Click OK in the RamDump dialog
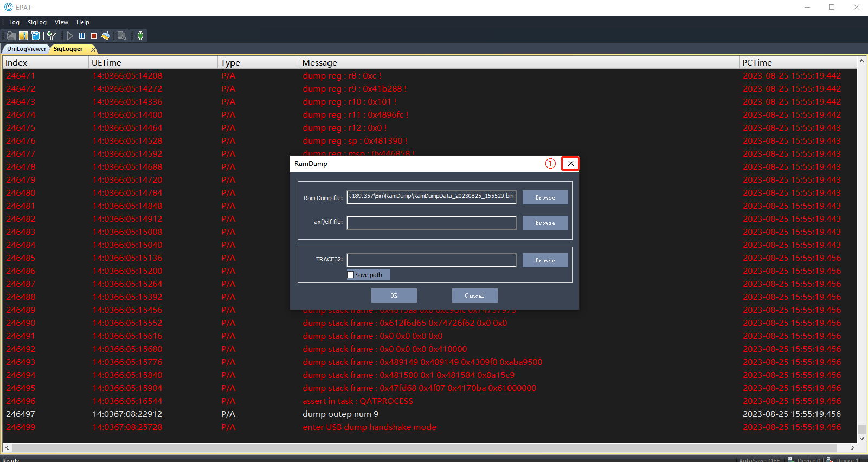Viewport: 868px width, 462px height. 394,296
